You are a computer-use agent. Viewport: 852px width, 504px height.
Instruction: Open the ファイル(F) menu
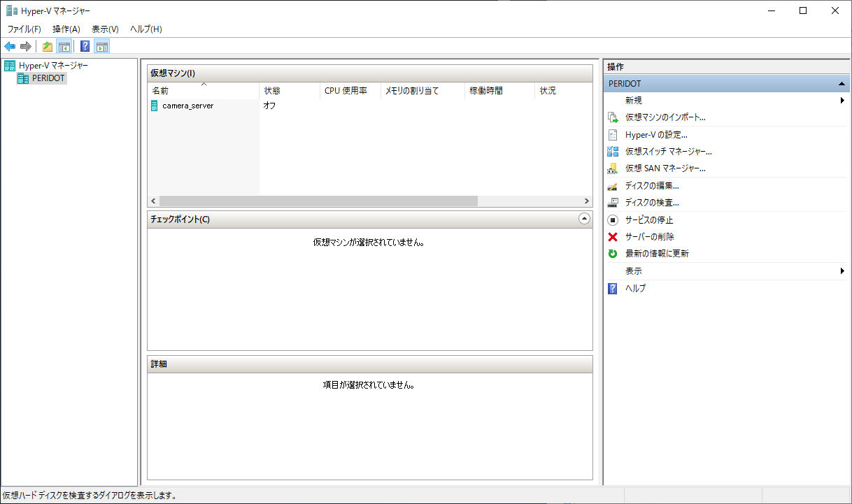(24, 29)
